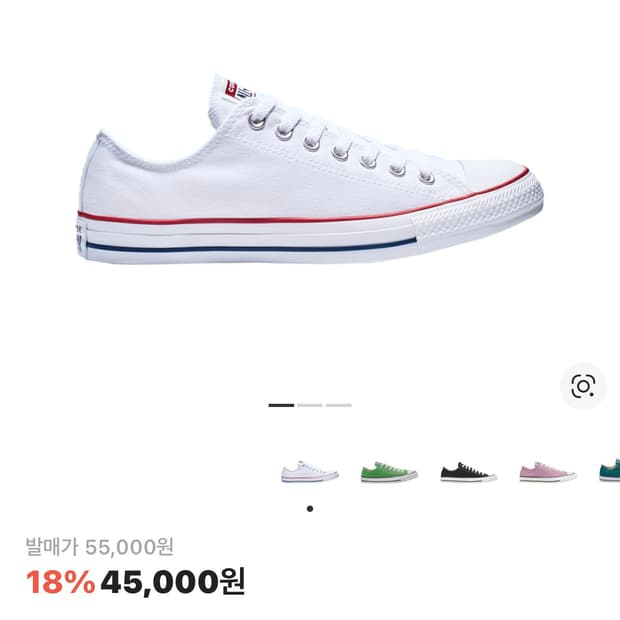Choose the green sneaker color thumbnail

pyautogui.click(x=389, y=472)
